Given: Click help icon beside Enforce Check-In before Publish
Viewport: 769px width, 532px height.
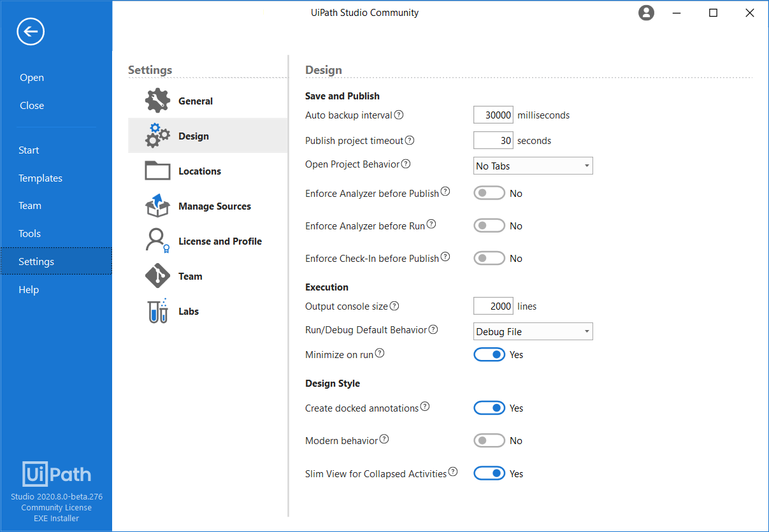Looking at the screenshot, I should pos(445,256).
